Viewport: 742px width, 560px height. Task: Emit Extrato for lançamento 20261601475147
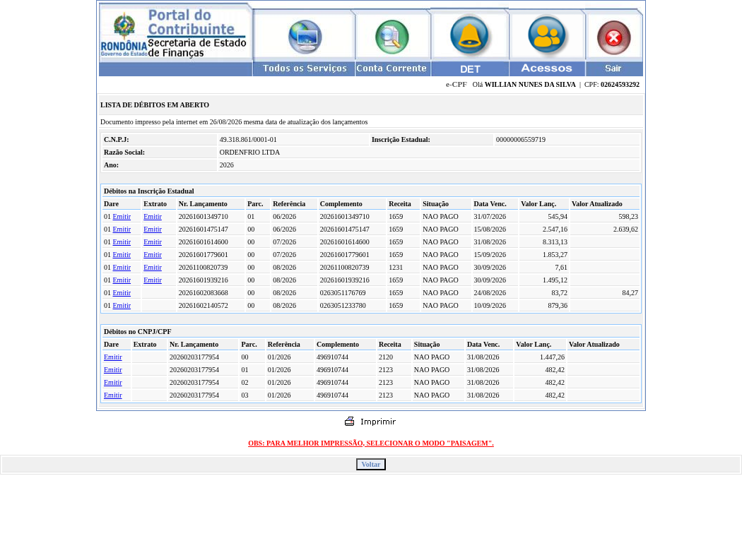153,230
